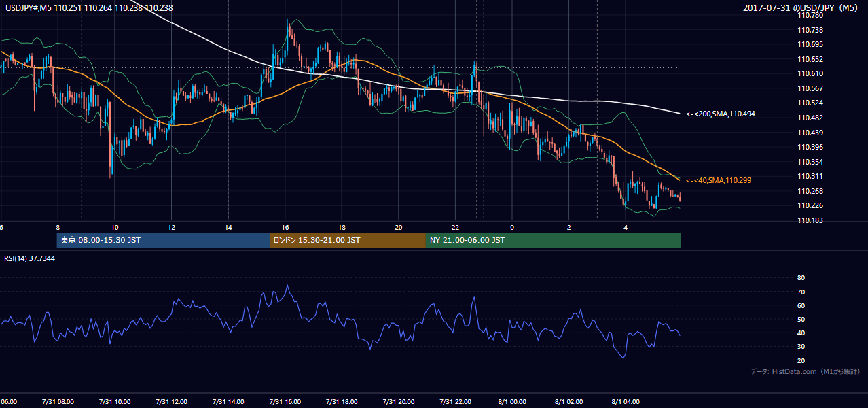Select the 東京 08:00-15:30 JST session bar
Screen dimensions: 868x408
click(x=163, y=240)
